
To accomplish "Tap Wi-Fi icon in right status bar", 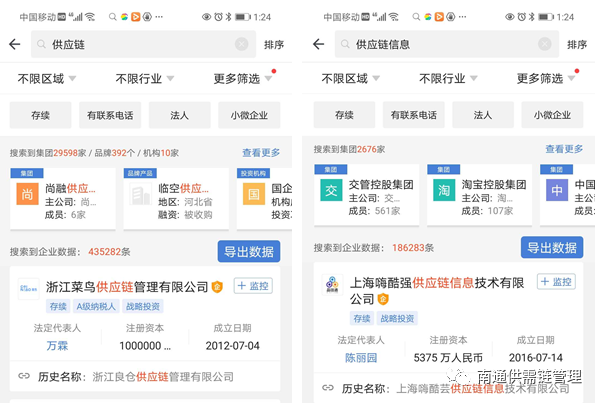I will (x=394, y=17).
